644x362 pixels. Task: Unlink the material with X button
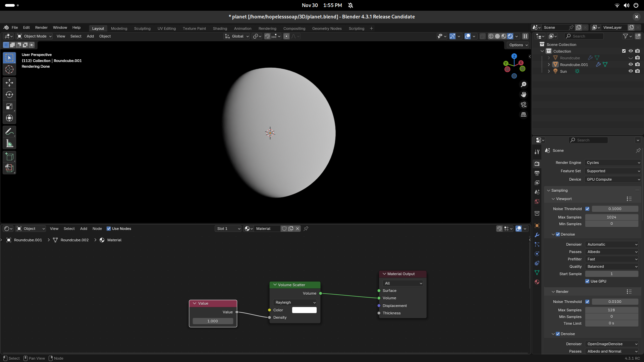point(298,229)
